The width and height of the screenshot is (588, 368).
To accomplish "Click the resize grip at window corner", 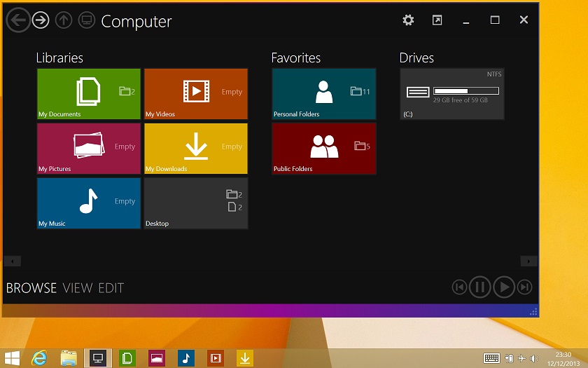I will click(x=533, y=312).
